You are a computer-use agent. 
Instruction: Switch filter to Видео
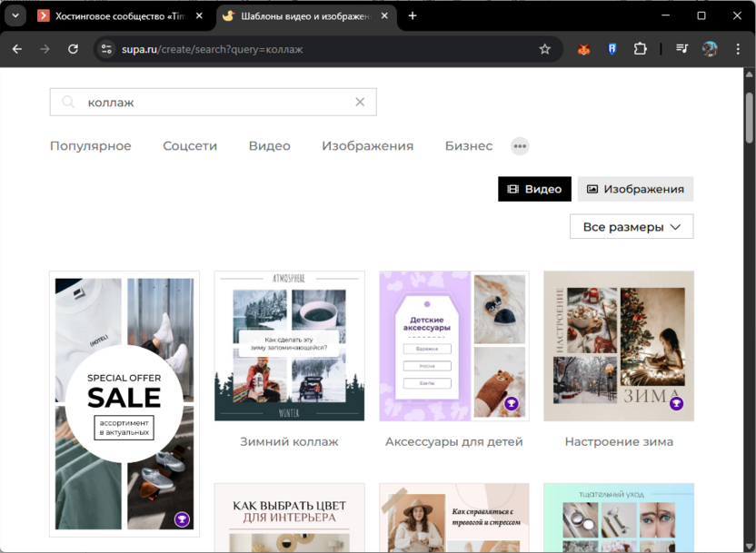534,189
